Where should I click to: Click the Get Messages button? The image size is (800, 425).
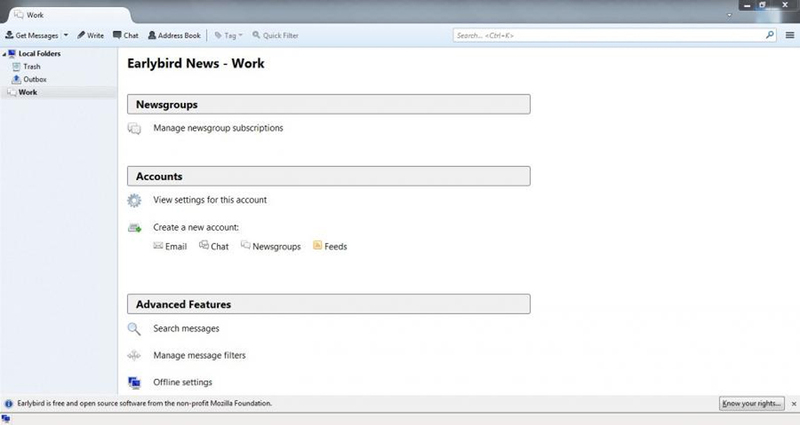tap(32, 35)
